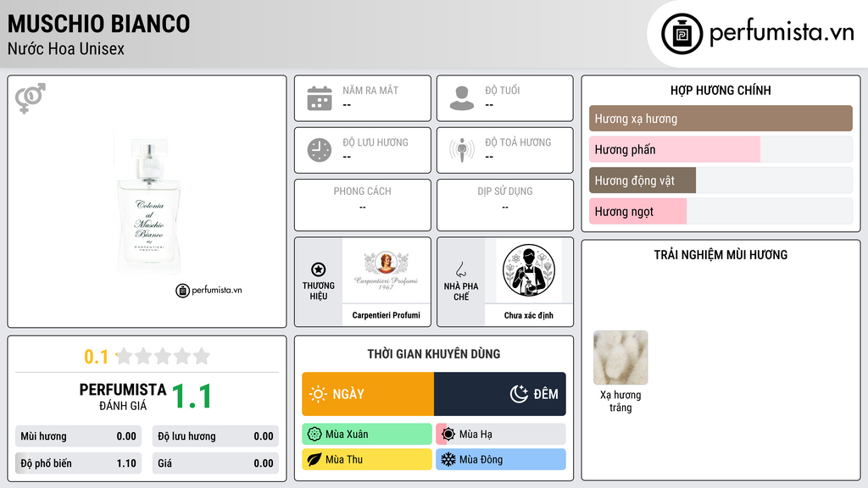
Task: Click the Xạ hương trắng note image
Action: pos(620,358)
